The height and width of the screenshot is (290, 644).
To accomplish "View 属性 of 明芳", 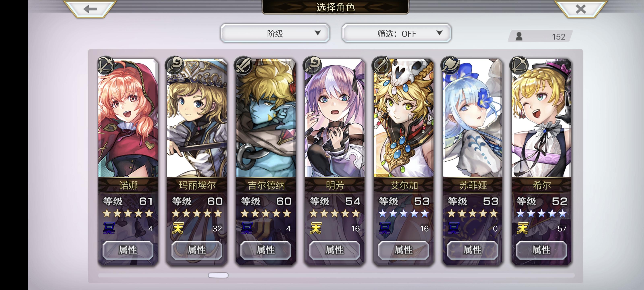I will coord(335,250).
